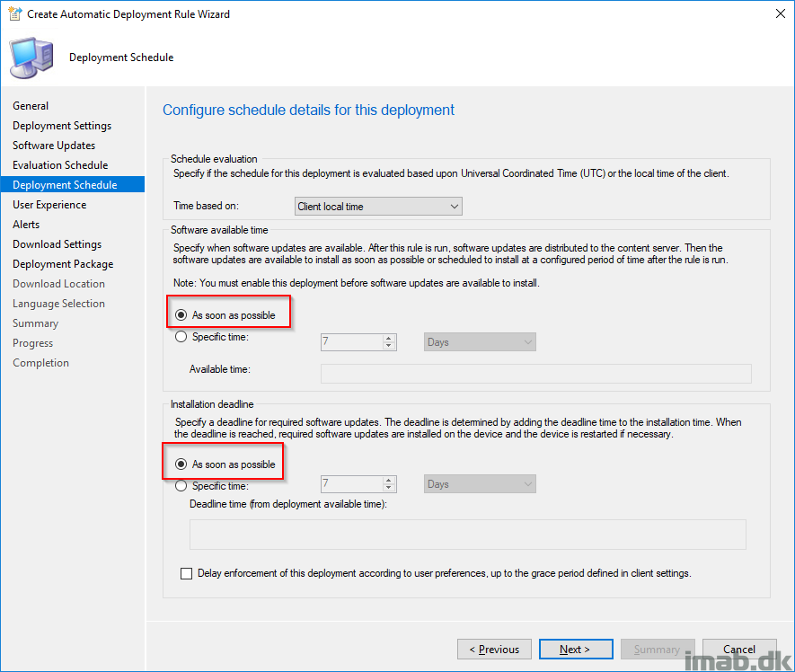Open the Evaluation Schedule page
This screenshot has height=672, width=795.
[x=60, y=164]
